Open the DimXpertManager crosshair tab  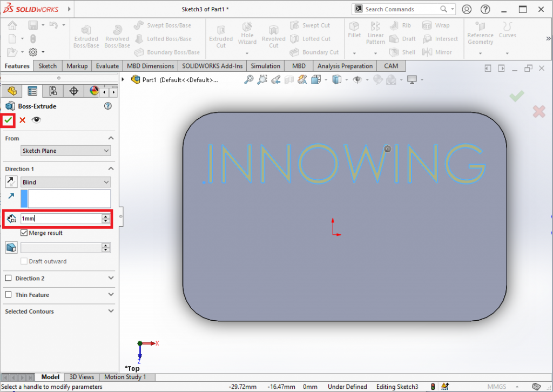pos(74,91)
